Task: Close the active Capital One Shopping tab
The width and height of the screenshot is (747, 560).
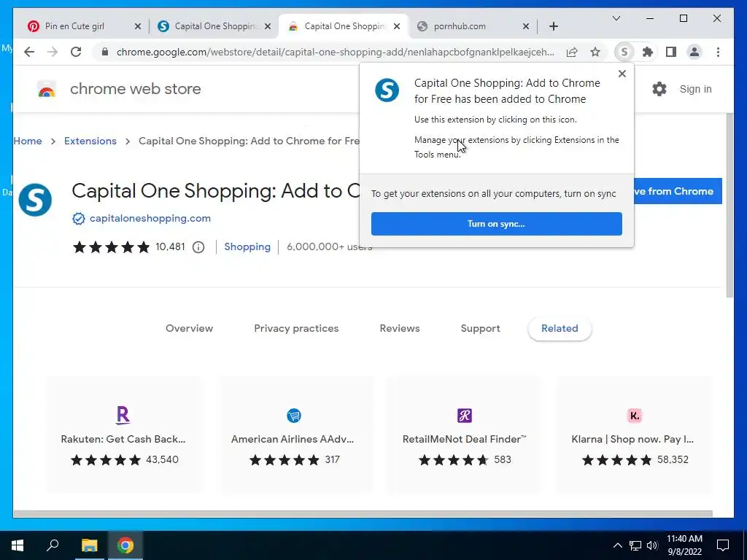Action: [x=397, y=26]
